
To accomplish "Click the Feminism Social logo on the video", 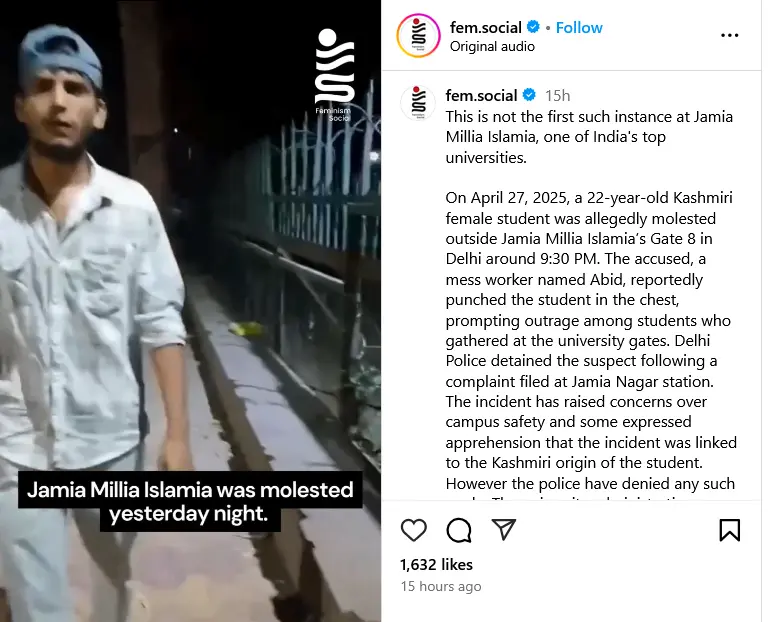I will coord(334,75).
